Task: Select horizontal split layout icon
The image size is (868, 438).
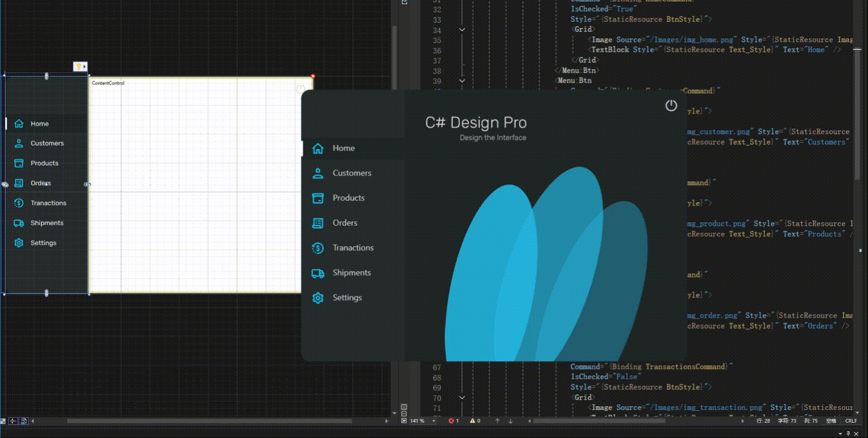Action: (x=404, y=413)
